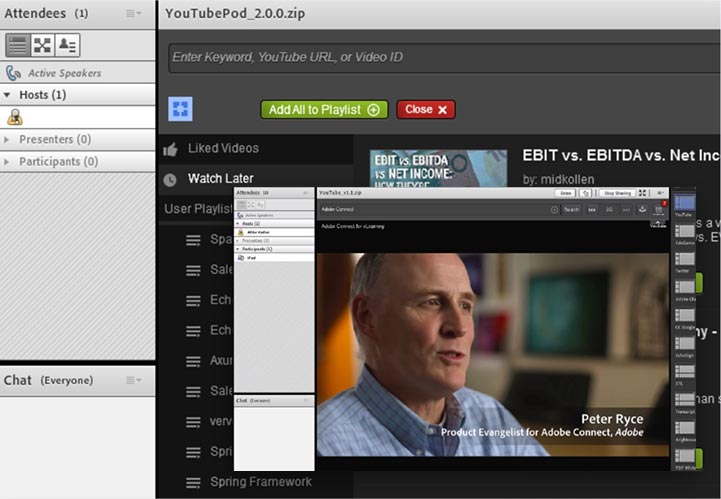Click Add All to Playlist button

[324, 109]
